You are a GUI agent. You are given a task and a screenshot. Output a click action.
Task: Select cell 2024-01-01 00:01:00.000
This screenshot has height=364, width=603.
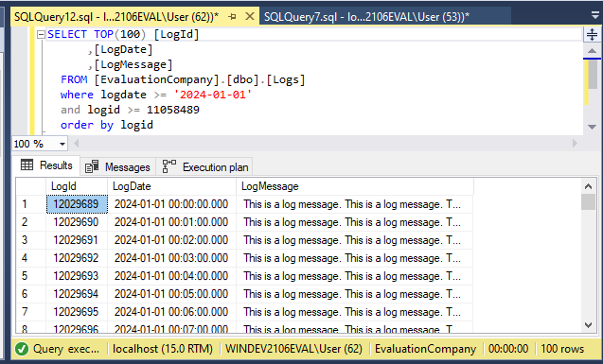coord(172,222)
